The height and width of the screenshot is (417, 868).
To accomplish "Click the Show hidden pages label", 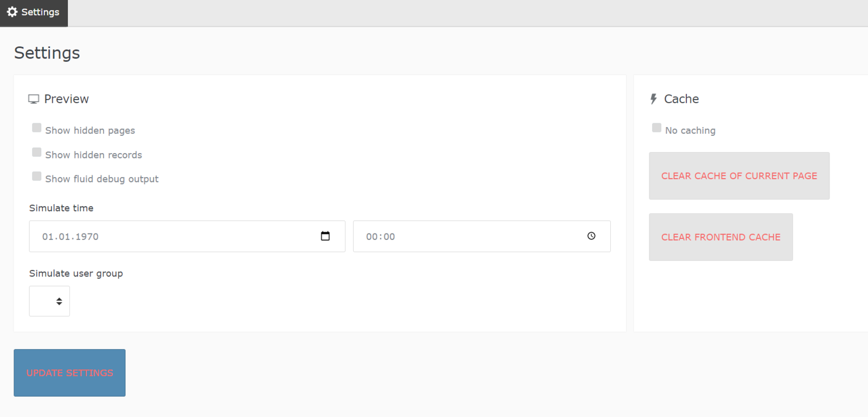I will (x=90, y=131).
